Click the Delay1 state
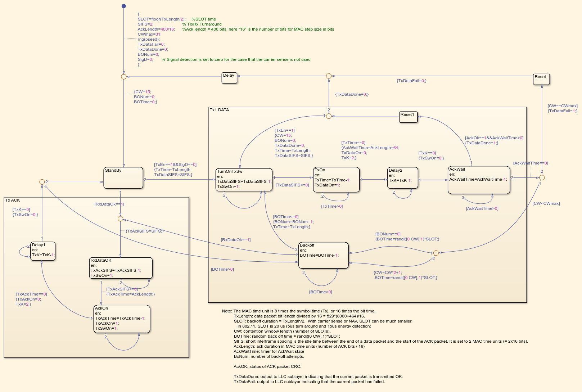582x392 pixels. click(x=43, y=251)
